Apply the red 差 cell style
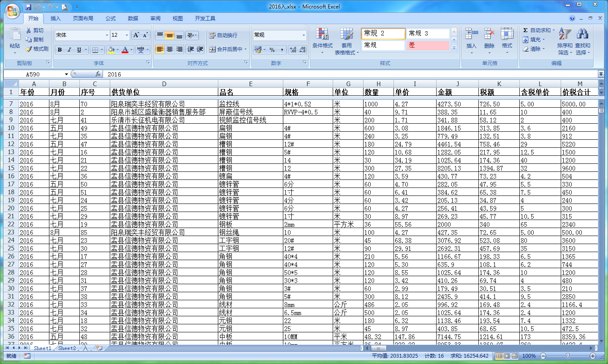The height and width of the screenshot is (364, 608). click(x=427, y=45)
